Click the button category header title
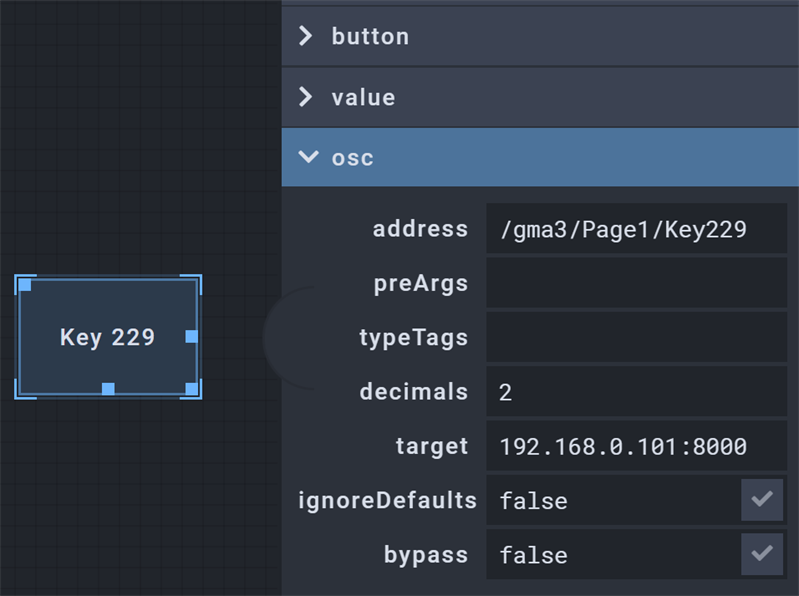 tap(370, 37)
